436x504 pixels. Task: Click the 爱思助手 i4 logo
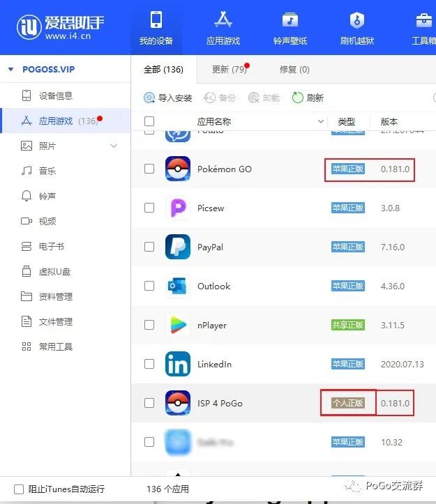tap(60, 27)
